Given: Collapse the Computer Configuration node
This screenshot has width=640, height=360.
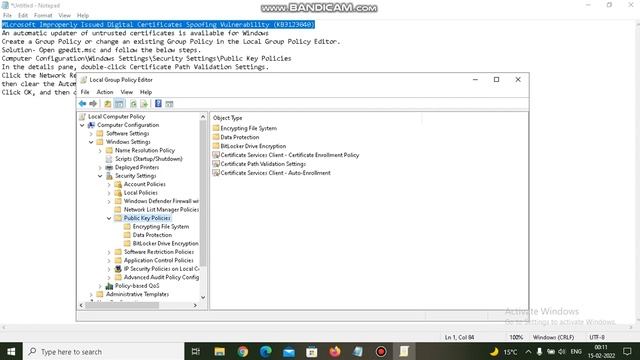Looking at the screenshot, I should [82, 125].
